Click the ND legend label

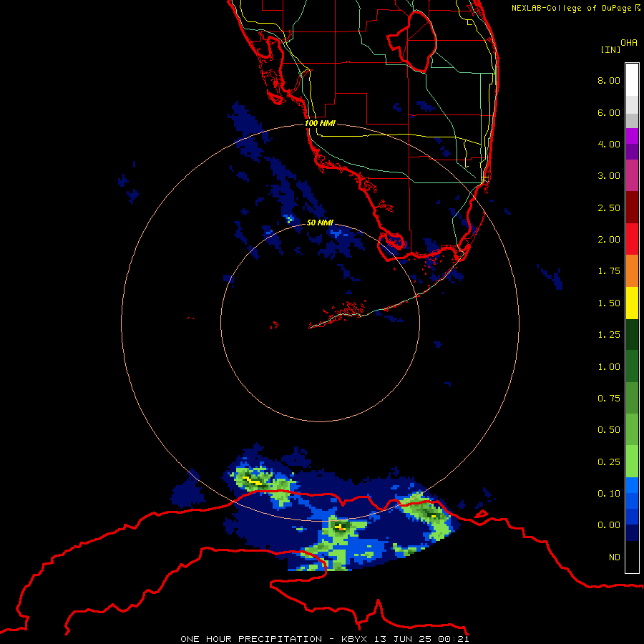coord(615,557)
